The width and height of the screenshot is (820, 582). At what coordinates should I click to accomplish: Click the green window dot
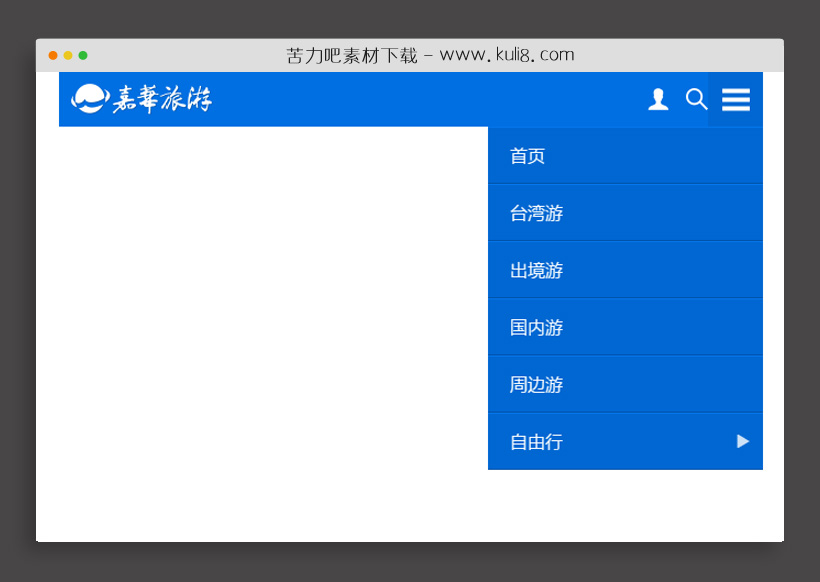point(84,55)
